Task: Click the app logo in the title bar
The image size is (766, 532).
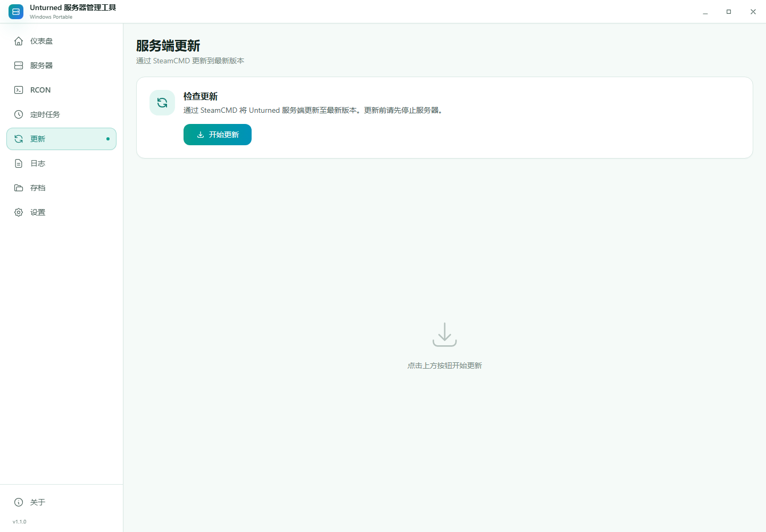Action: (16, 12)
